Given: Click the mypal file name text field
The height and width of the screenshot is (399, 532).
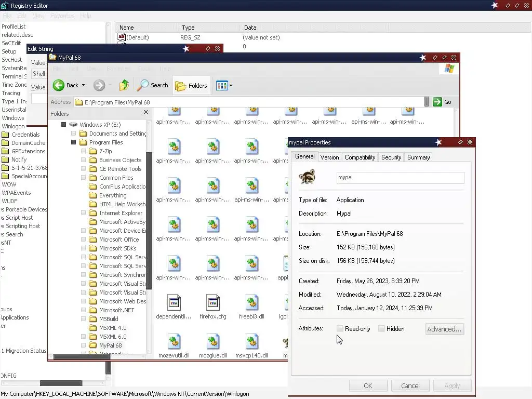Looking at the screenshot, I should coord(401,178).
